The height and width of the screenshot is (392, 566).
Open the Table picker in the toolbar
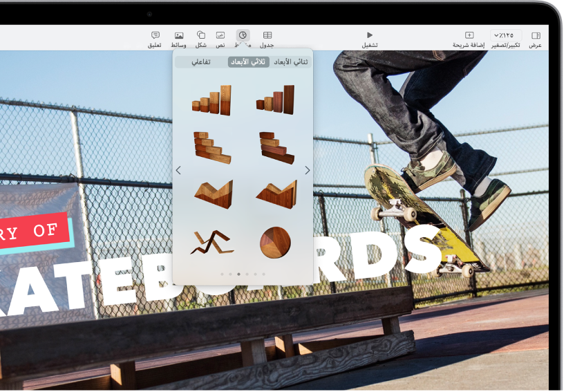(267, 39)
